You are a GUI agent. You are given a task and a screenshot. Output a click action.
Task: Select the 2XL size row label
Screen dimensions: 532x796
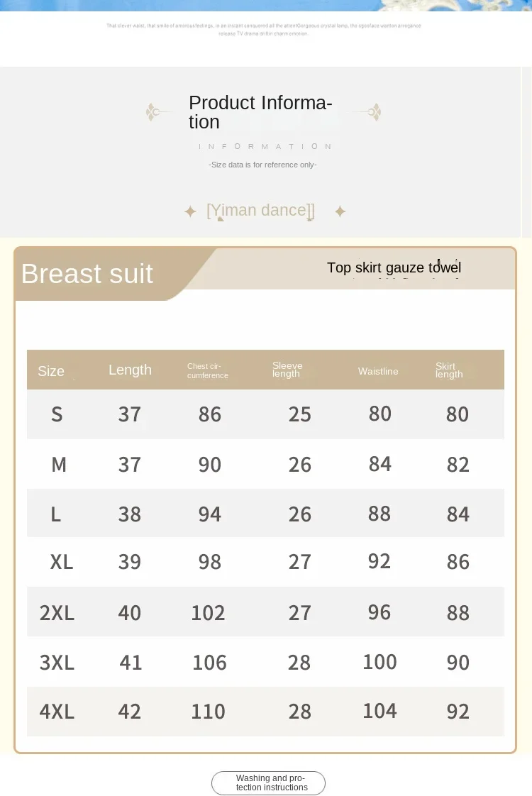pos(57,612)
